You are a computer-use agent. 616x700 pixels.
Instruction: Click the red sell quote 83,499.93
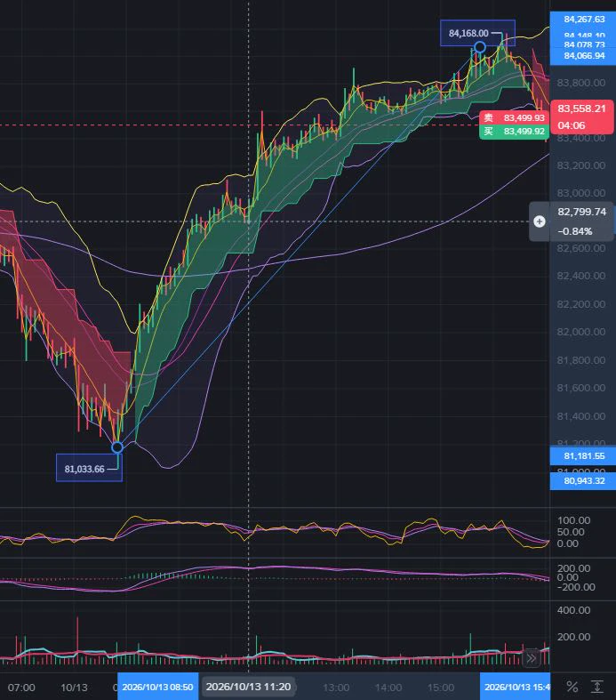[x=514, y=118]
